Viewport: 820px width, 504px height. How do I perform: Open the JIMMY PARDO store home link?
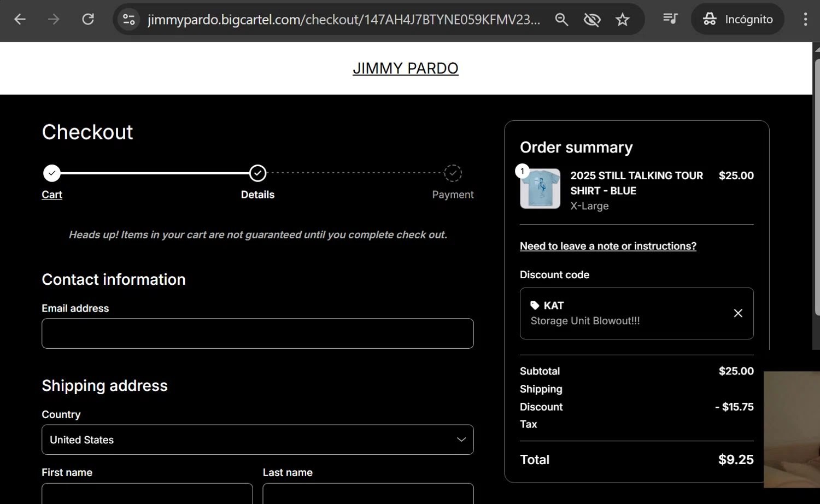[406, 68]
